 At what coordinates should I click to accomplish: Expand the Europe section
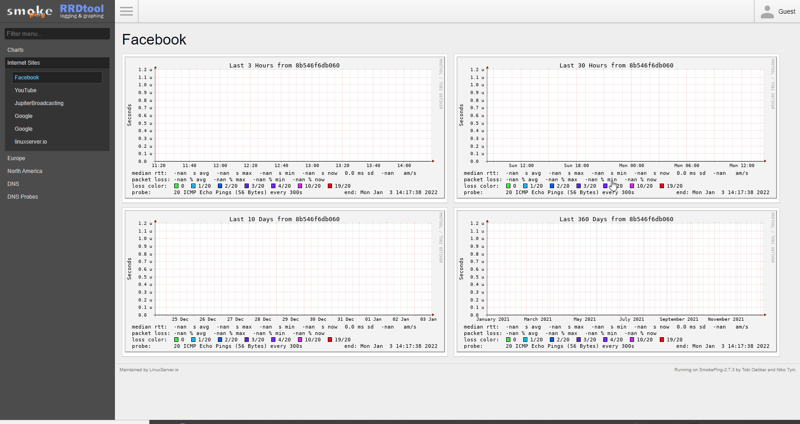pyautogui.click(x=17, y=158)
